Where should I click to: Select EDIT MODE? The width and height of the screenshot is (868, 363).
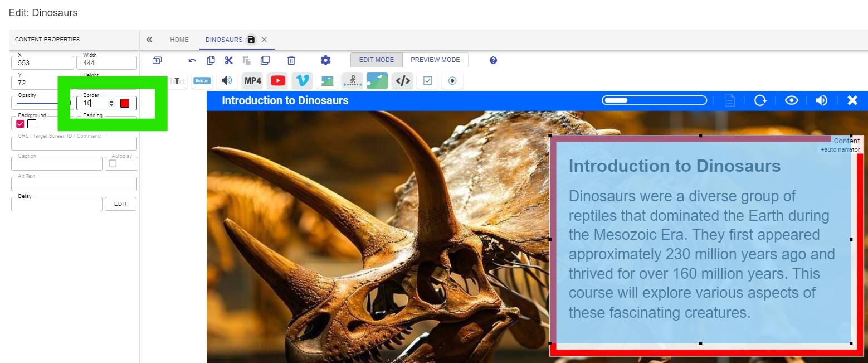tap(377, 60)
